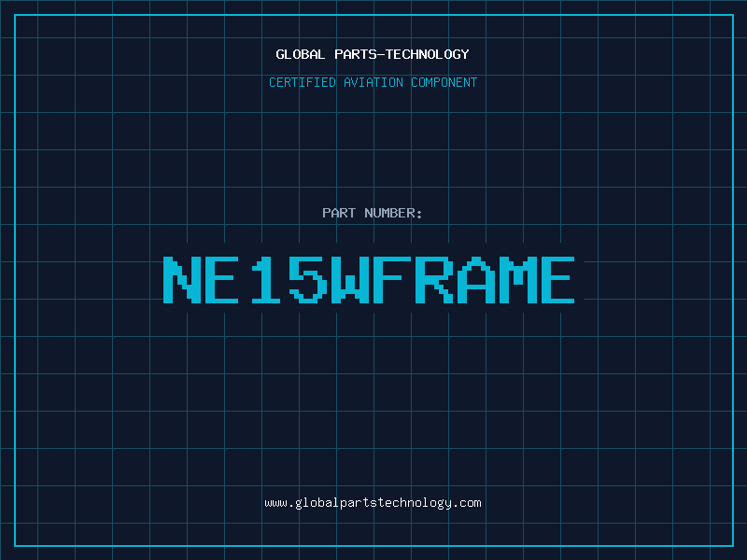Open the www.globalpartstechnology.com link
The height and width of the screenshot is (560, 747).
pos(373,503)
